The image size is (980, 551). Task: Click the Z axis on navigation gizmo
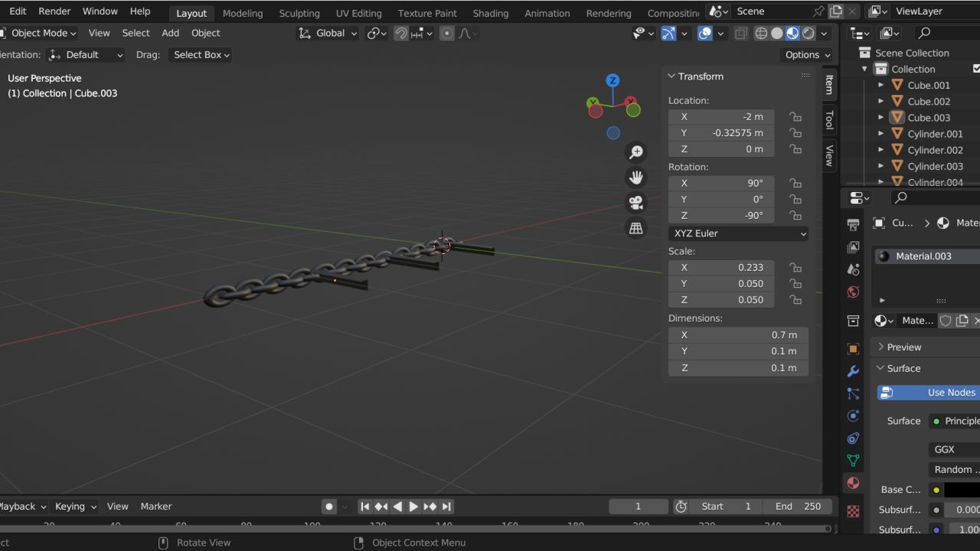pos(612,80)
